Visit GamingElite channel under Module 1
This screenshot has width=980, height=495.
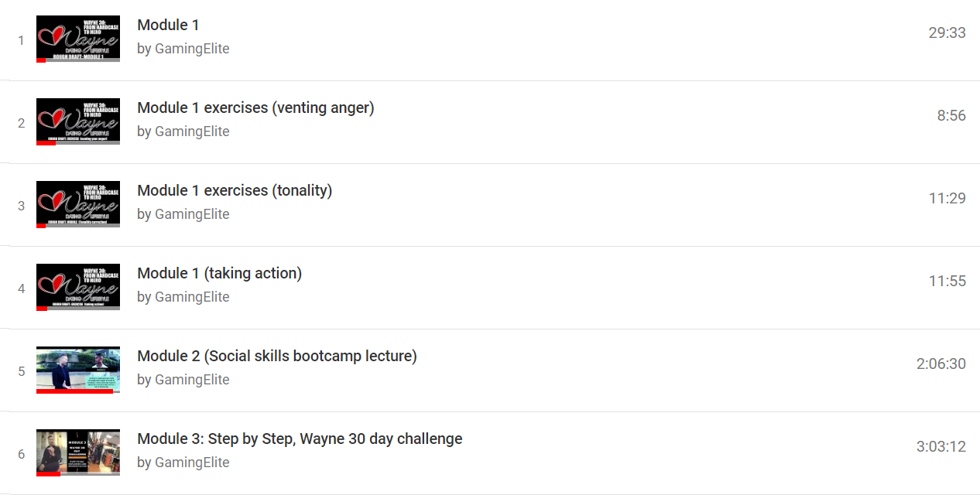(x=192, y=48)
